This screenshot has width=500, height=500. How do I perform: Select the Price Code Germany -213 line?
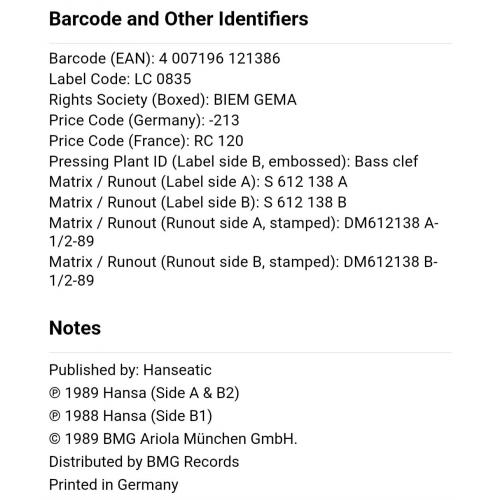pos(144,120)
